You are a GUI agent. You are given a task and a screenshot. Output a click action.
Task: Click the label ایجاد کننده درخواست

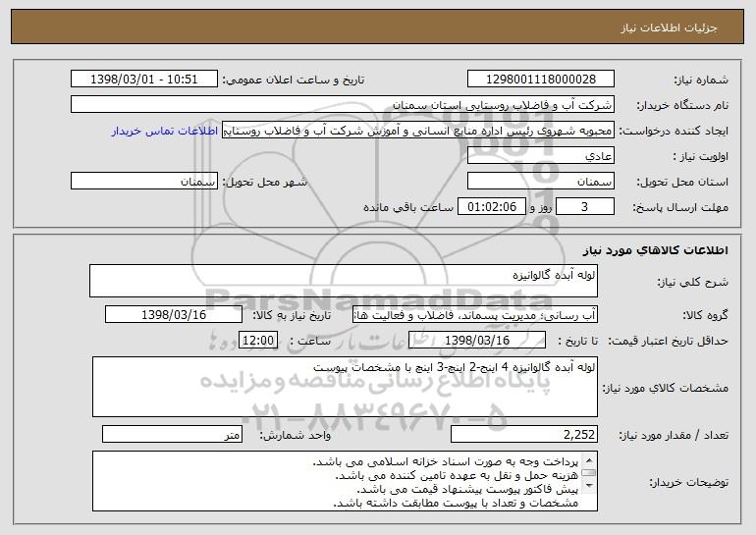[674, 132]
